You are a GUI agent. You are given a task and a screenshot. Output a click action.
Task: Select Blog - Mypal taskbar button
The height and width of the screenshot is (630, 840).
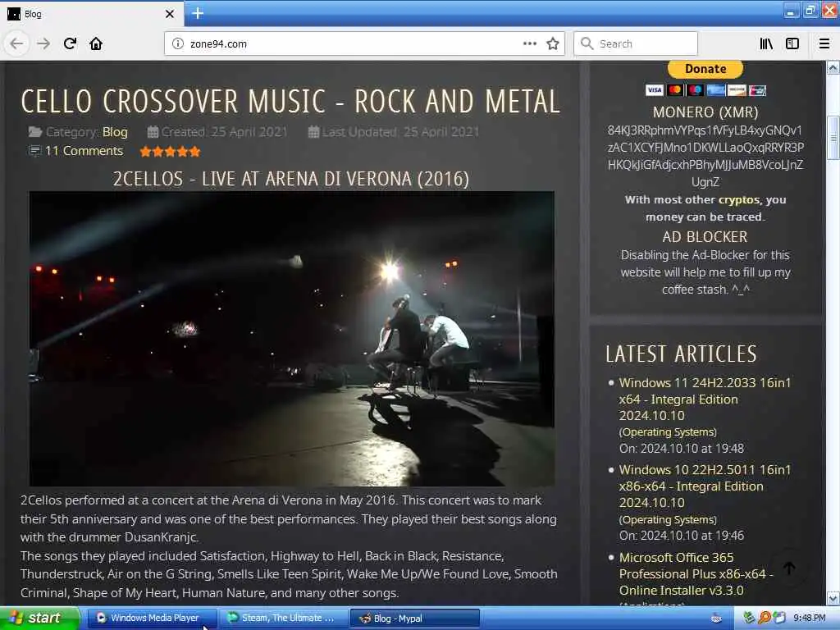[415, 619]
